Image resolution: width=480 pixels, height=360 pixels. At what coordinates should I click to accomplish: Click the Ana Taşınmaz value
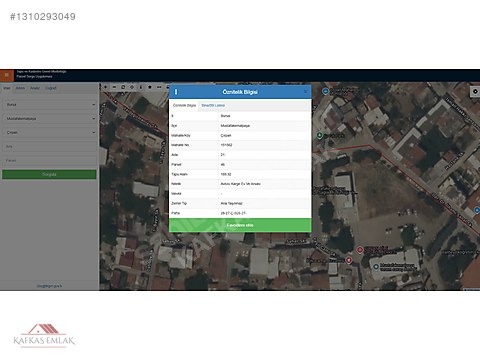[x=231, y=203]
